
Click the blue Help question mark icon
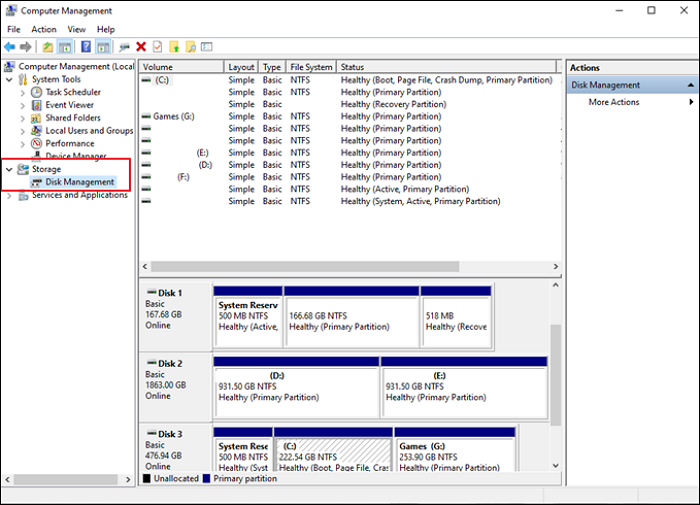86,46
